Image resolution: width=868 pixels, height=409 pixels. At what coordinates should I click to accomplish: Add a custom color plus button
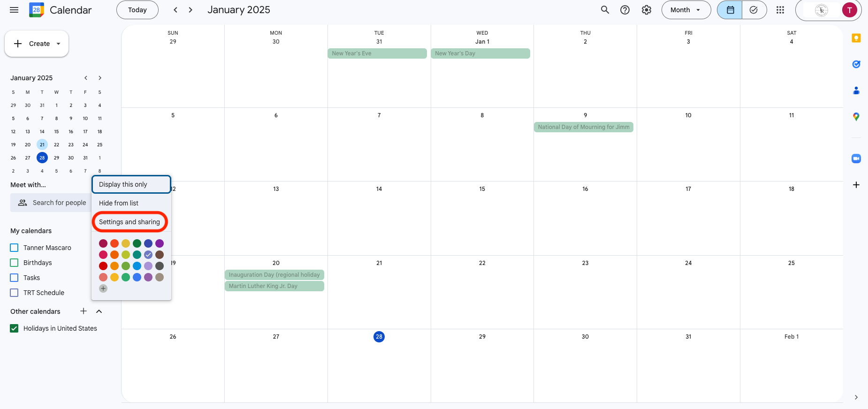coord(103,288)
